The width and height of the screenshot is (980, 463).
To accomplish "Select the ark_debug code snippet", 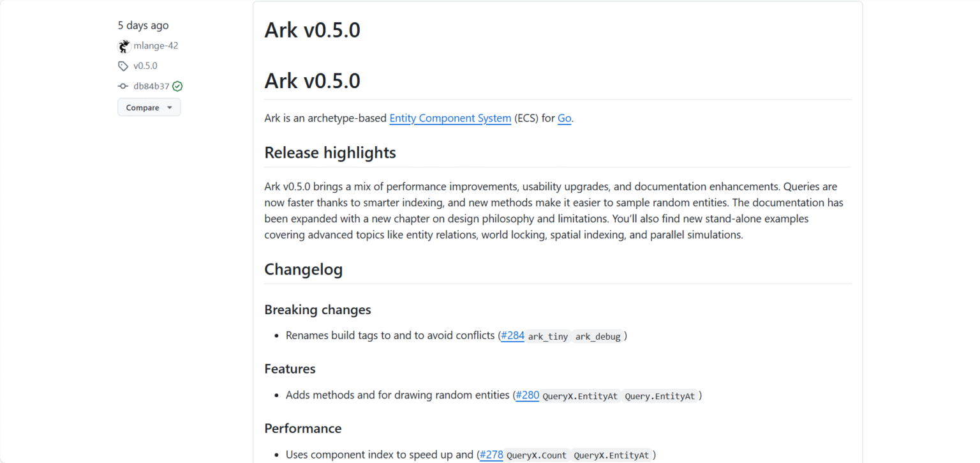I will [598, 337].
